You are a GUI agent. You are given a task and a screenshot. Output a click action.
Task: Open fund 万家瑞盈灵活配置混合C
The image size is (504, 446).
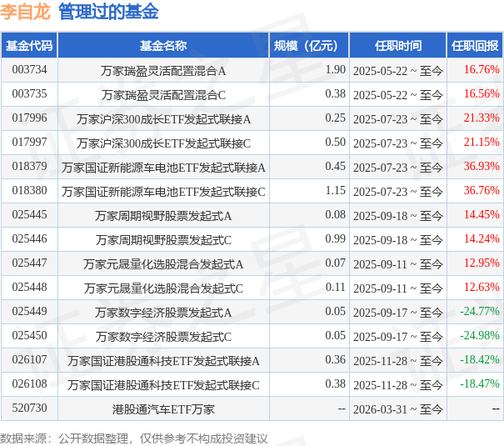click(x=163, y=94)
